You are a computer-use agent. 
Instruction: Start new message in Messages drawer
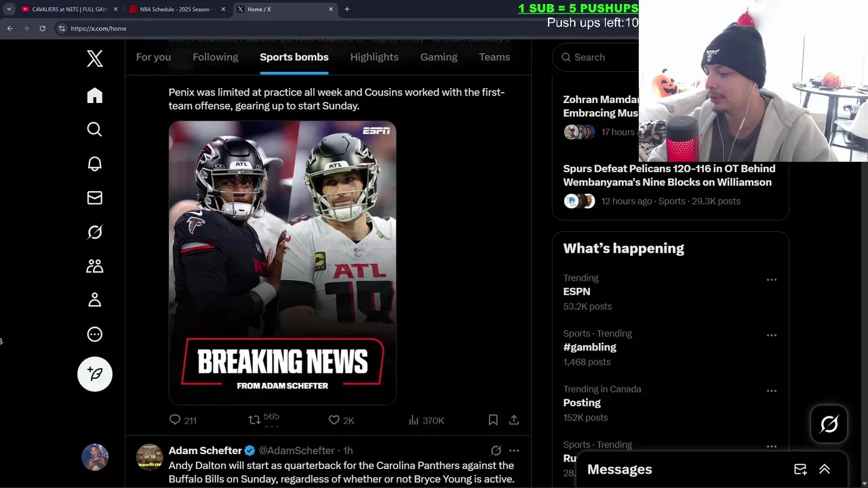point(800,469)
